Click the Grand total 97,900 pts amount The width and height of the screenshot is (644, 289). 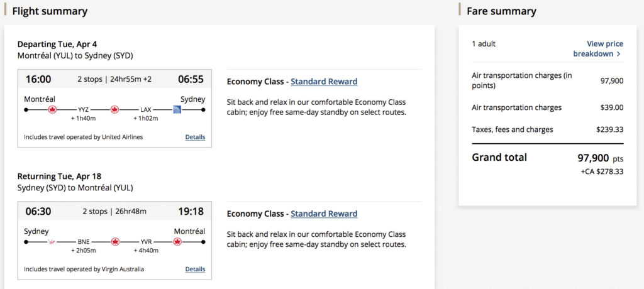(600, 158)
